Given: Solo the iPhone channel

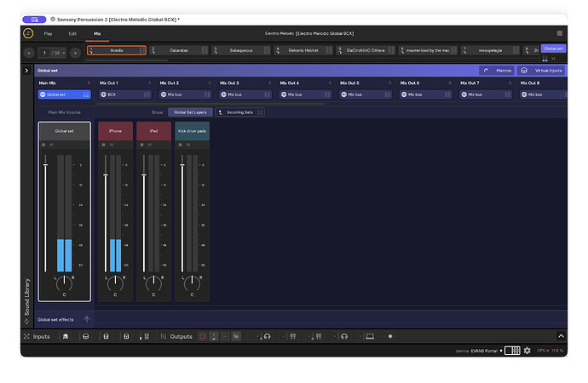Looking at the screenshot, I should coord(103,145).
